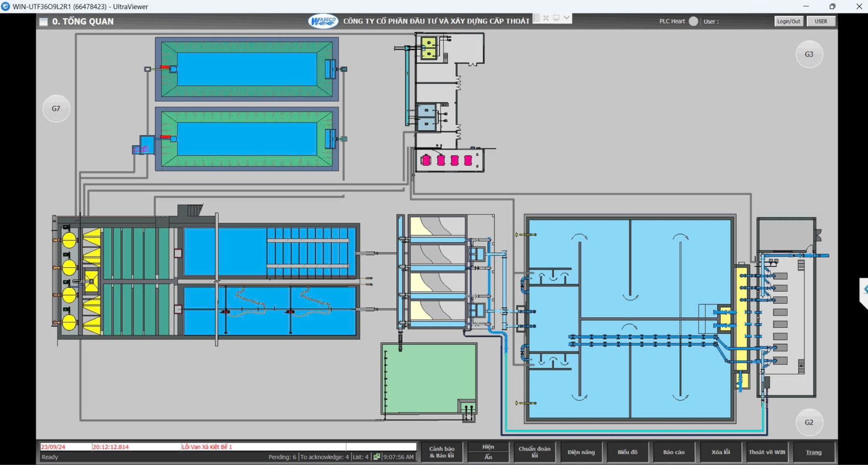Viewport: 868px width, 465px height.
Task: Open the green sludge tank
Action: (428, 379)
